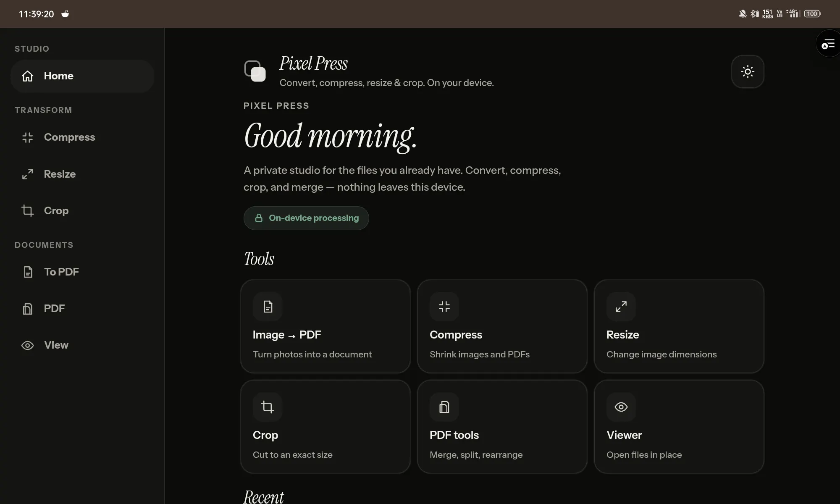Click the 151 KB/S network speed readout

click(767, 14)
